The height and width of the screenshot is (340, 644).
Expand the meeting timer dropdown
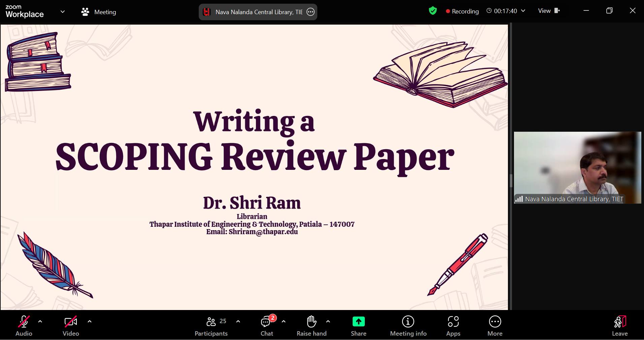(523, 11)
